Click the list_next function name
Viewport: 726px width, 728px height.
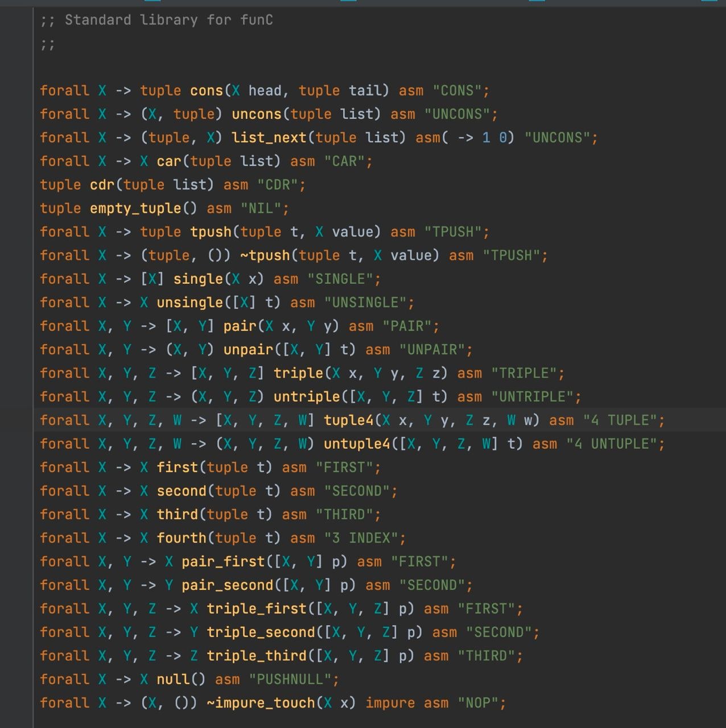(269, 138)
